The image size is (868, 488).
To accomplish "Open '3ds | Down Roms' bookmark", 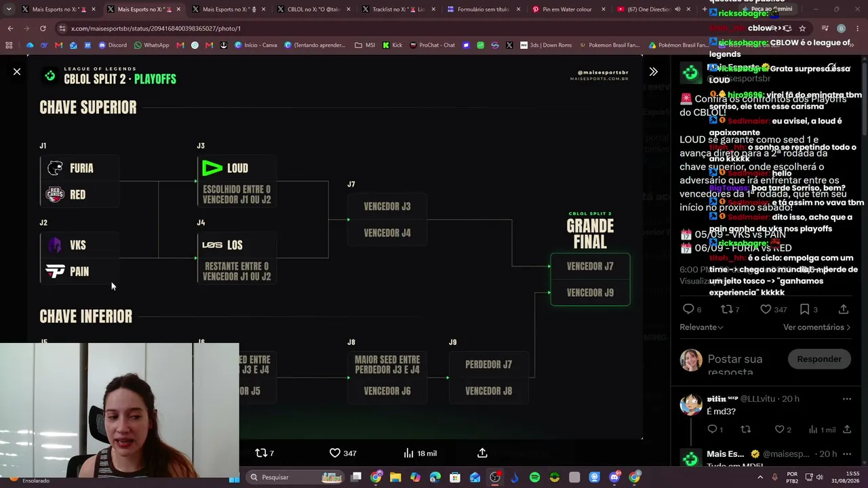I will 546,45.
